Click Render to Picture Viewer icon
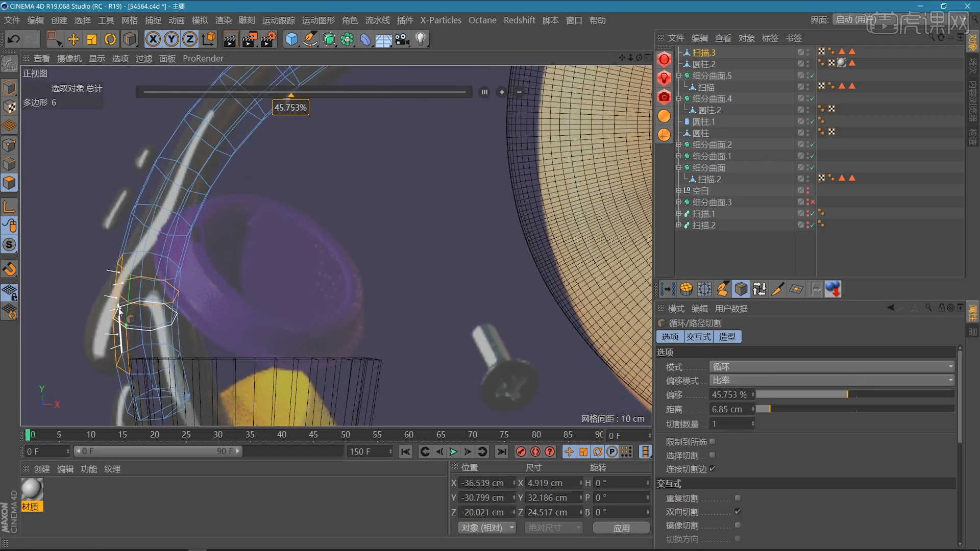 (x=250, y=39)
